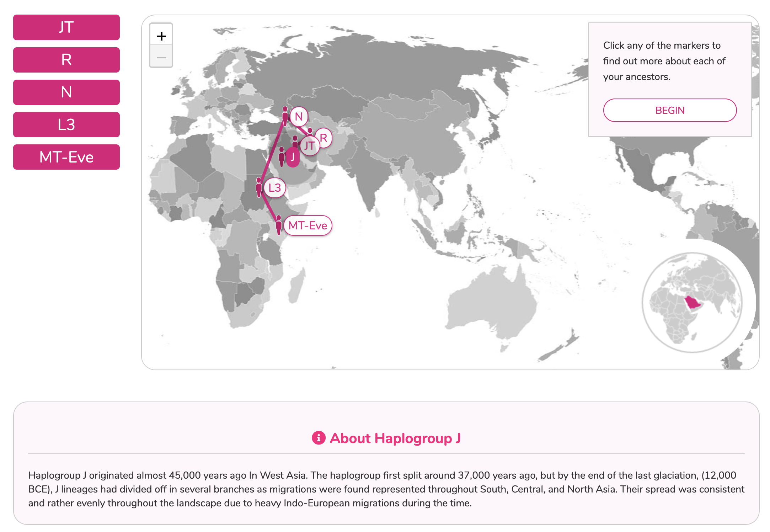Click the MT-Eve label on the map
Screen dimensions: 770x532
point(308,225)
